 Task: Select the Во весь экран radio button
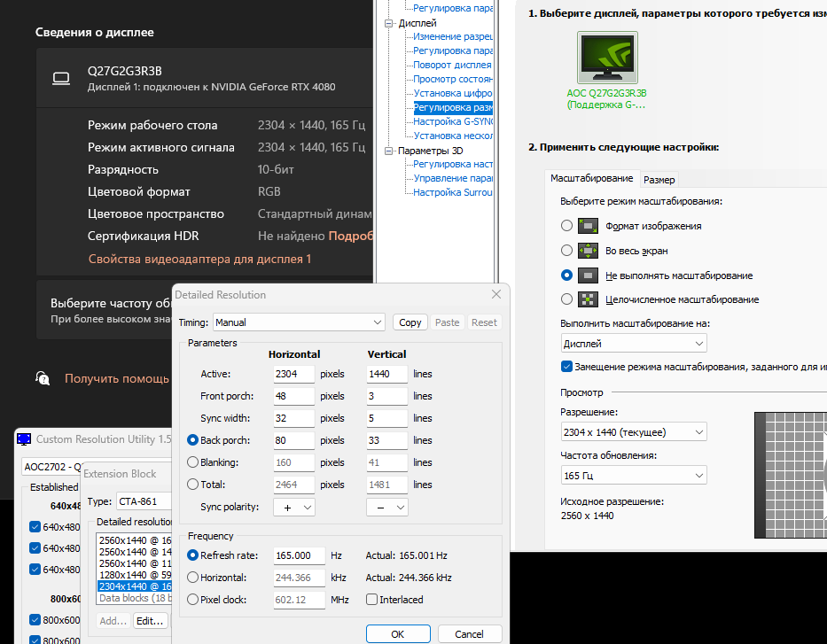pyautogui.click(x=566, y=251)
